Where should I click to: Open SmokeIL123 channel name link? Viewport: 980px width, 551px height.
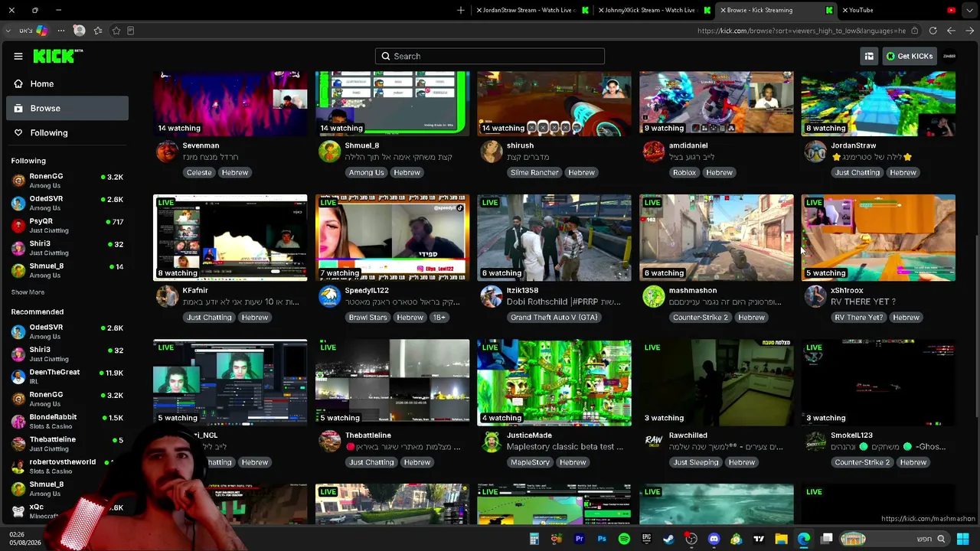tap(851, 435)
